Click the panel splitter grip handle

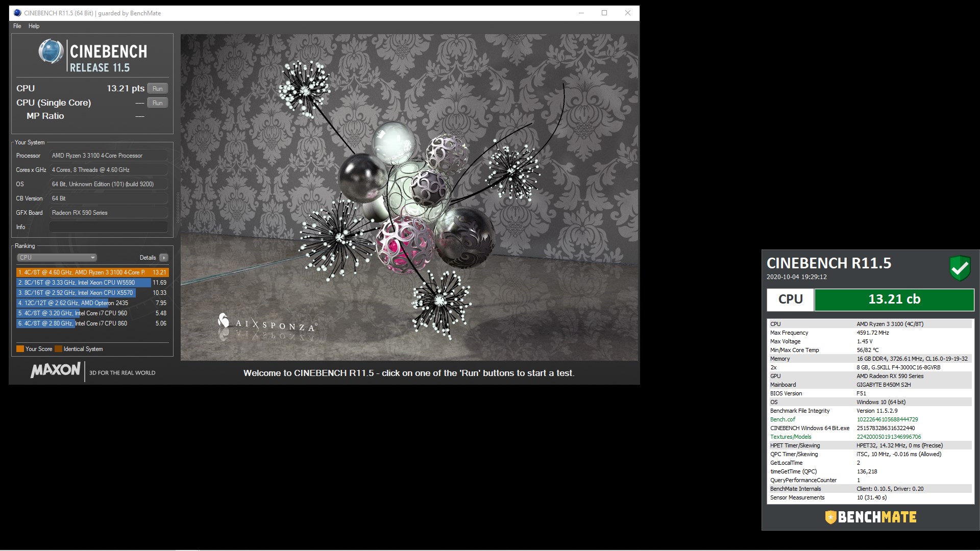pyautogui.click(x=178, y=208)
